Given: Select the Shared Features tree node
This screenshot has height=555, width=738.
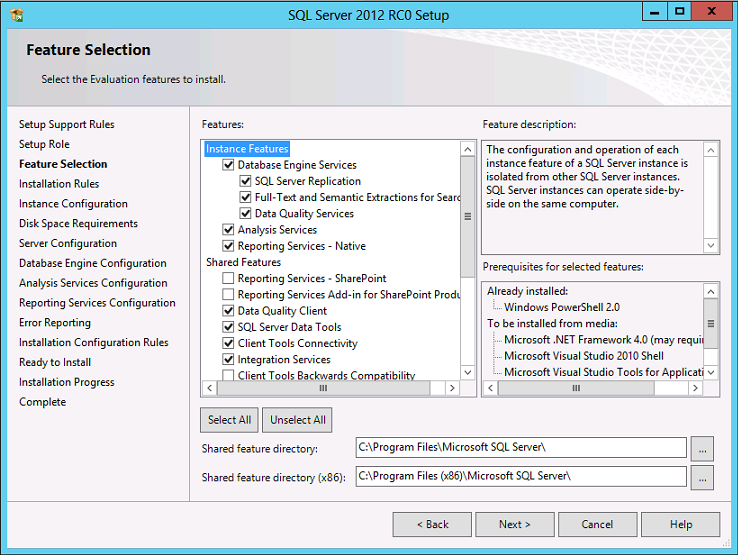Looking at the screenshot, I should 243,262.
